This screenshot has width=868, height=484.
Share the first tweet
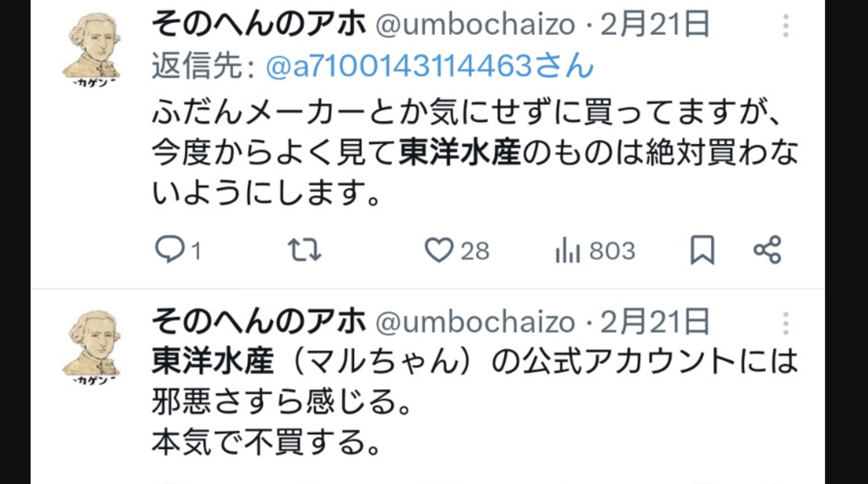pos(767,250)
